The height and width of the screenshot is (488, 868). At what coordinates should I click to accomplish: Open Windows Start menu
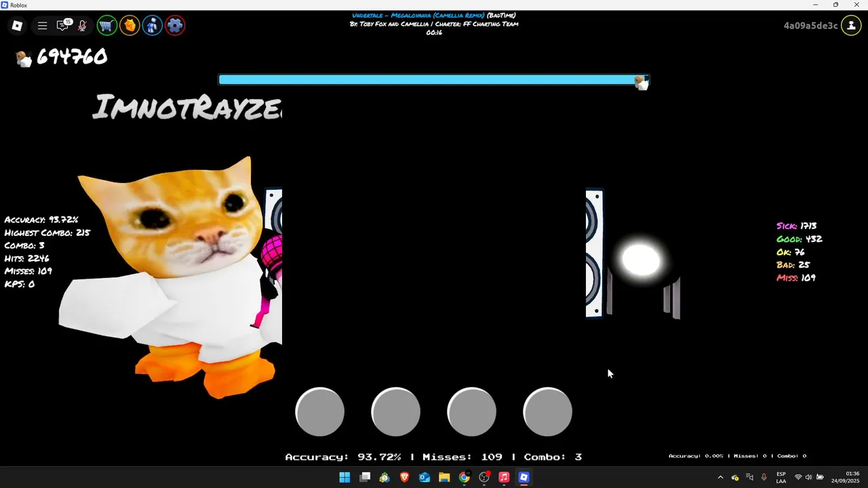[344, 477]
